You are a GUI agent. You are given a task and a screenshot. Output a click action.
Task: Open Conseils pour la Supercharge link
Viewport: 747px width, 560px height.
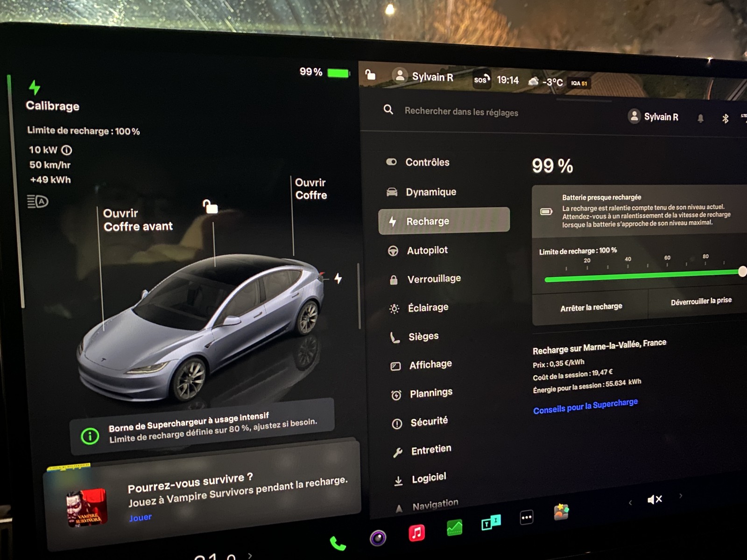tap(585, 406)
